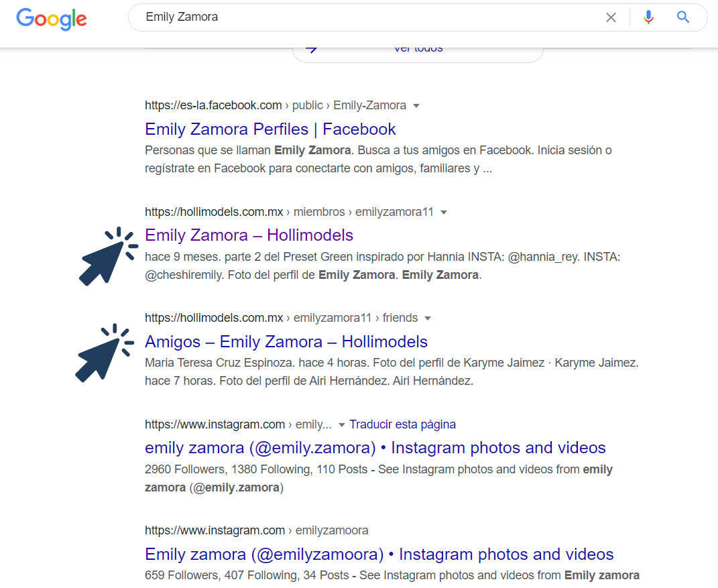
Task: Click snippet starting 'hace 9 meses. parte 2'
Action: 382,266
